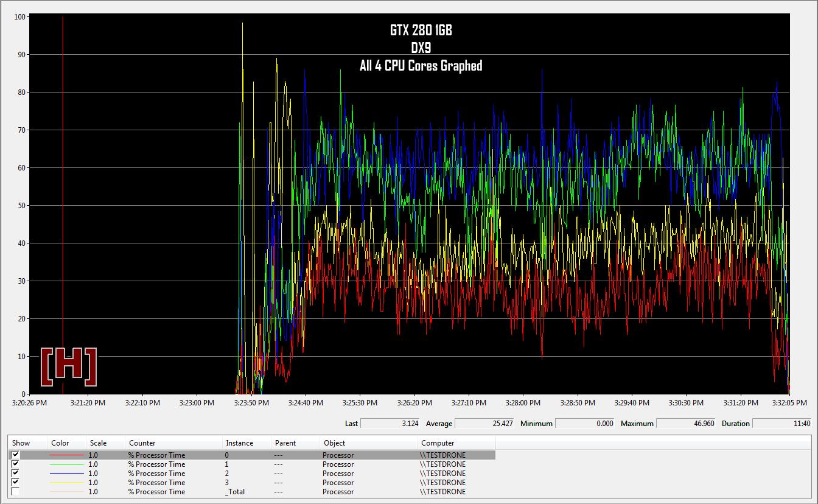The height and width of the screenshot is (504, 818).
Task: Select % Processor Time in instance 0 row
Action: (156, 455)
